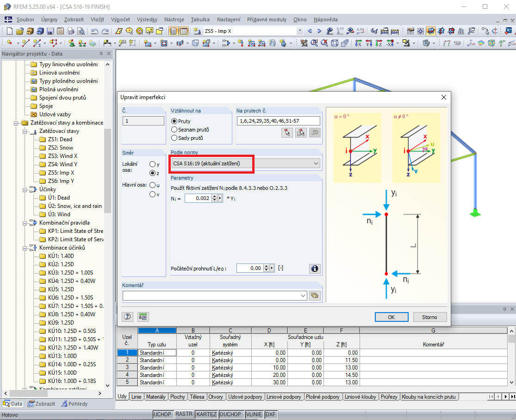Click the view in Z direction icon

tap(379, 43)
